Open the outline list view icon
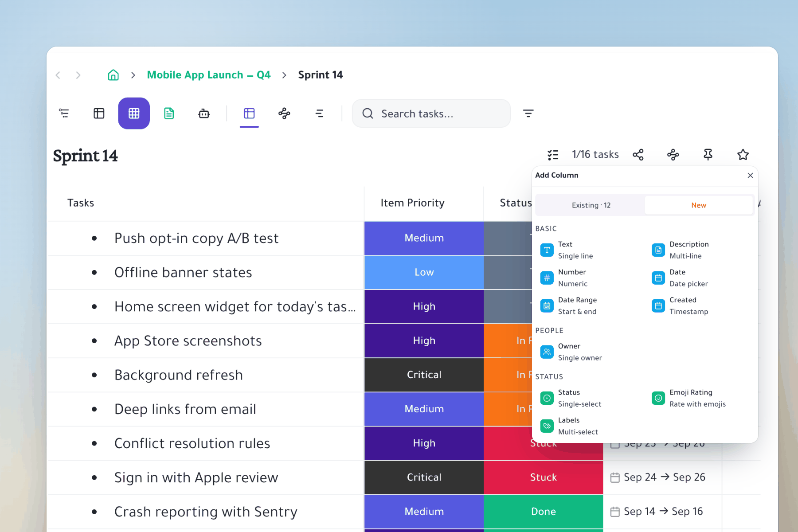 point(64,113)
